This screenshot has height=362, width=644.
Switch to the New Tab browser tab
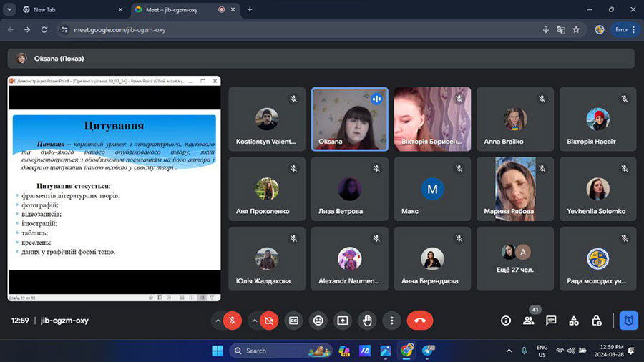click(73, 9)
